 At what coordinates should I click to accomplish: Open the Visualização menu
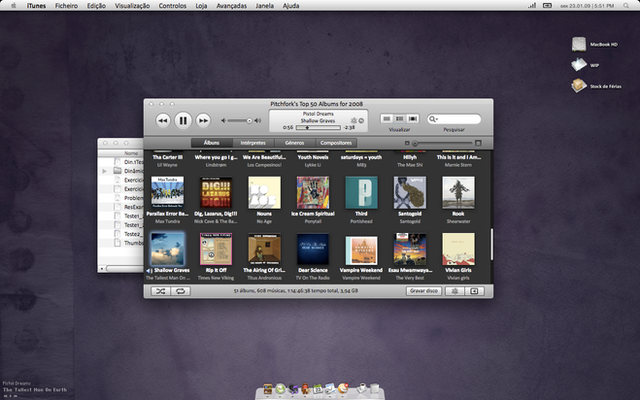[x=132, y=6]
